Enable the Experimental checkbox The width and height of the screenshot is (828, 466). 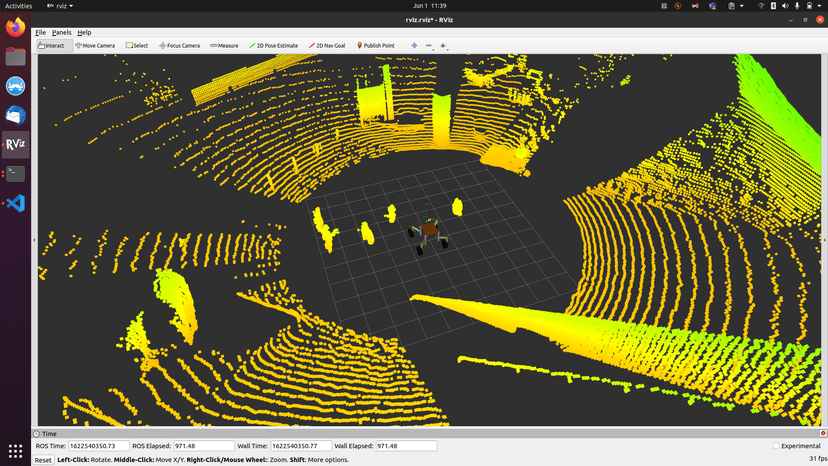(776, 446)
